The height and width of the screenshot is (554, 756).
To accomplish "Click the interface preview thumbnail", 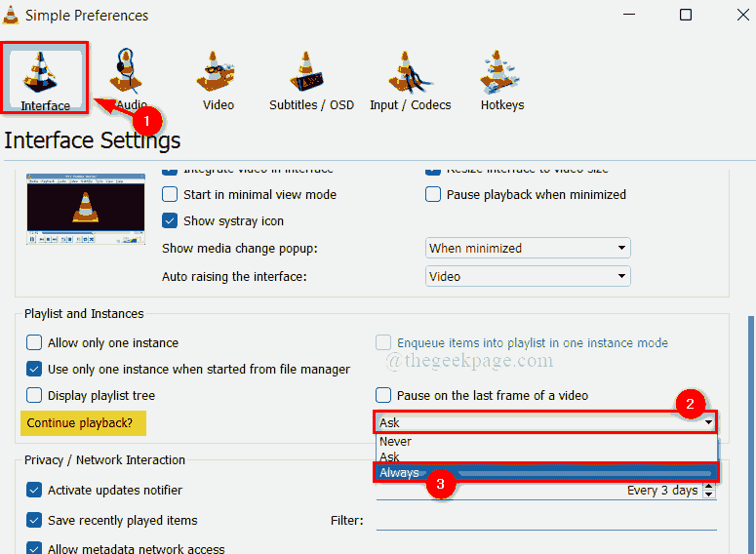I will pyautogui.click(x=86, y=210).
